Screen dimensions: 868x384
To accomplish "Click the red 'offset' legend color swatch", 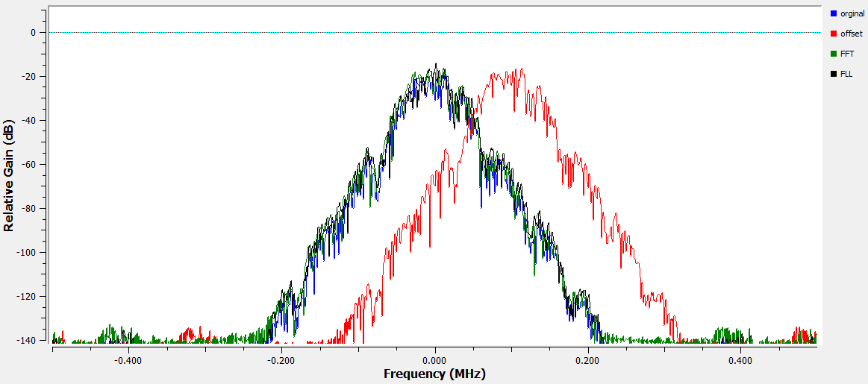I will (834, 34).
